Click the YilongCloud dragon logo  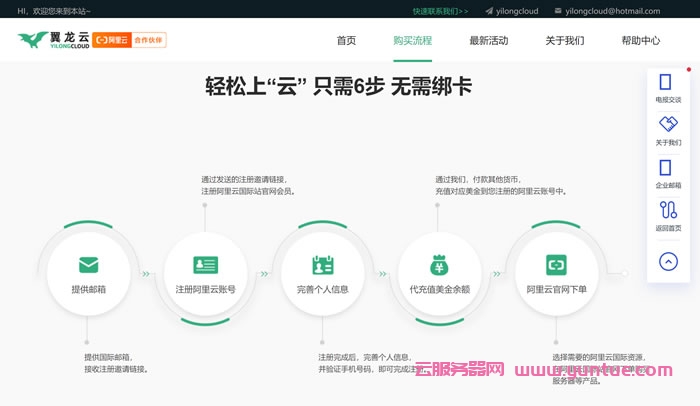tap(54, 40)
